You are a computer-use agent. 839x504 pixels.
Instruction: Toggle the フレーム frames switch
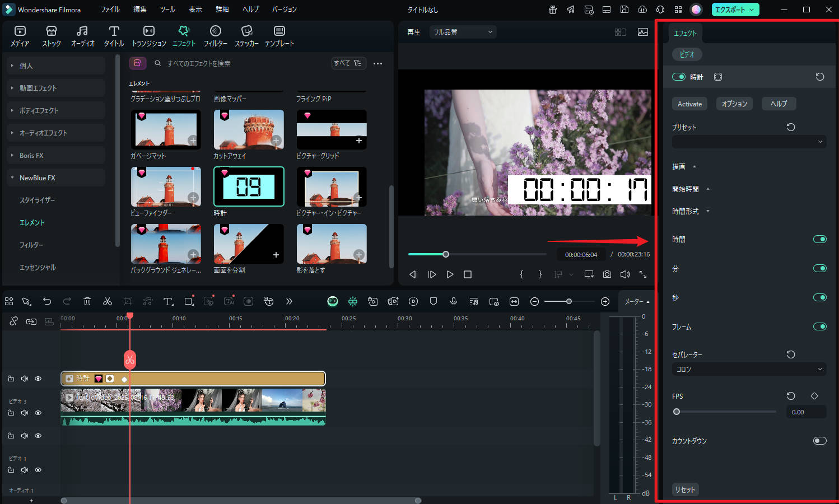pyautogui.click(x=820, y=326)
